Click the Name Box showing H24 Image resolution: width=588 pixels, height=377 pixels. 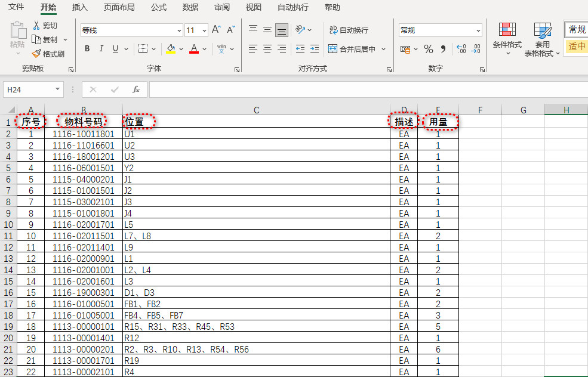click(29, 89)
